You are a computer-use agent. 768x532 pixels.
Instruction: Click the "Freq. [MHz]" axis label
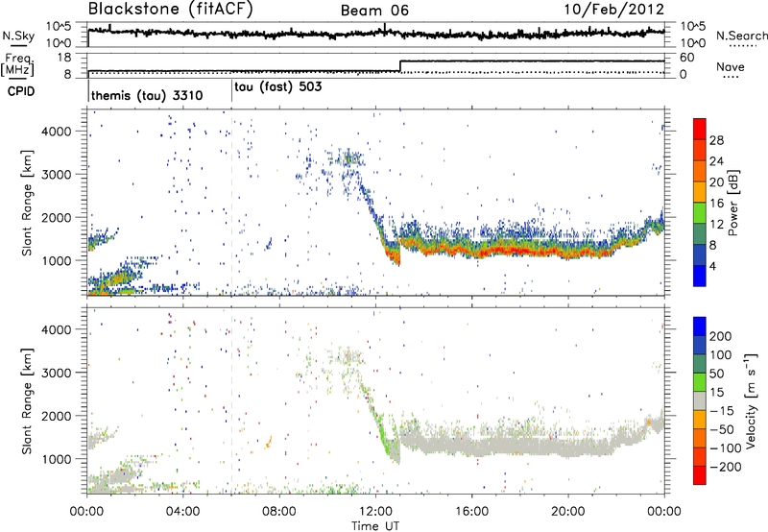[17, 65]
